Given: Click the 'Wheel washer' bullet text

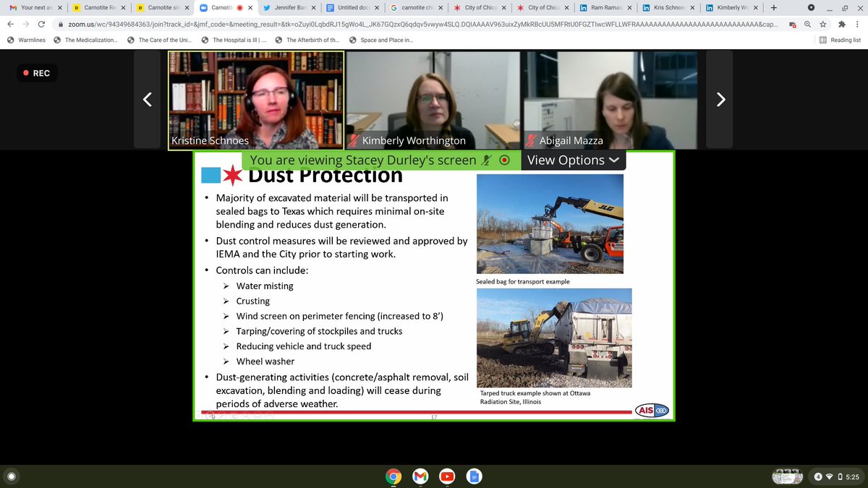Looking at the screenshot, I should (265, 361).
